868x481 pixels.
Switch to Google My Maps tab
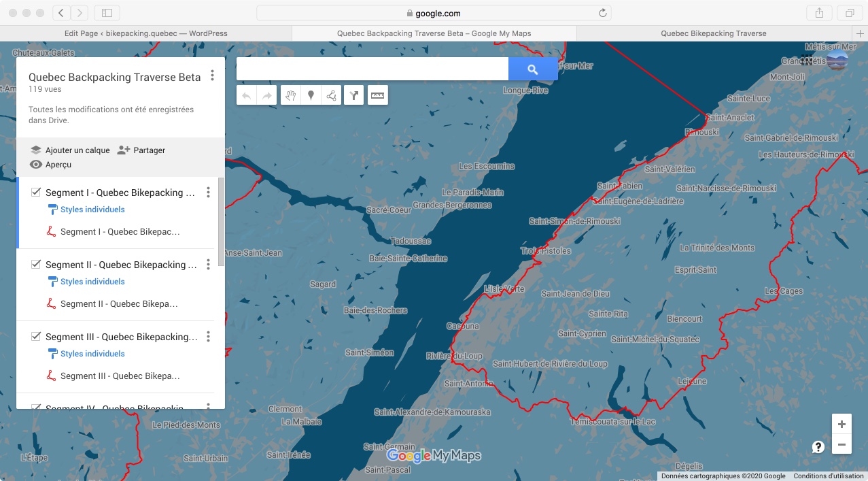point(434,33)
